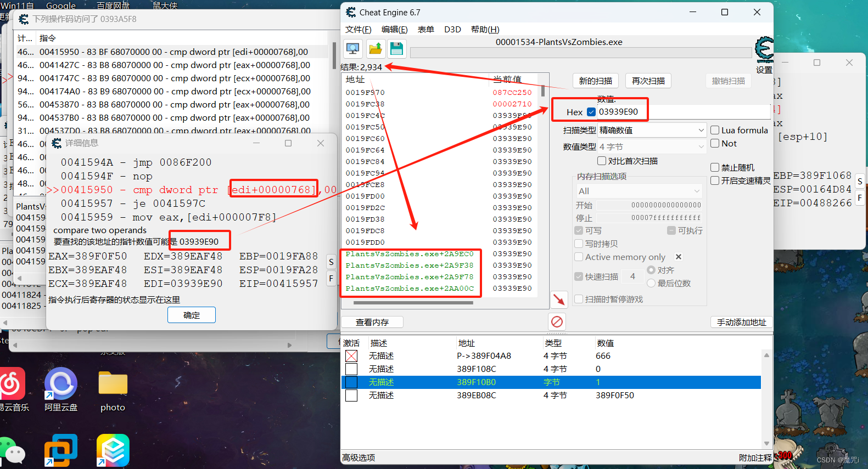This screenshot has width=868, height=469.
Task: Click 确定 in the 详细信息 dialog
Action: (192, 315)
